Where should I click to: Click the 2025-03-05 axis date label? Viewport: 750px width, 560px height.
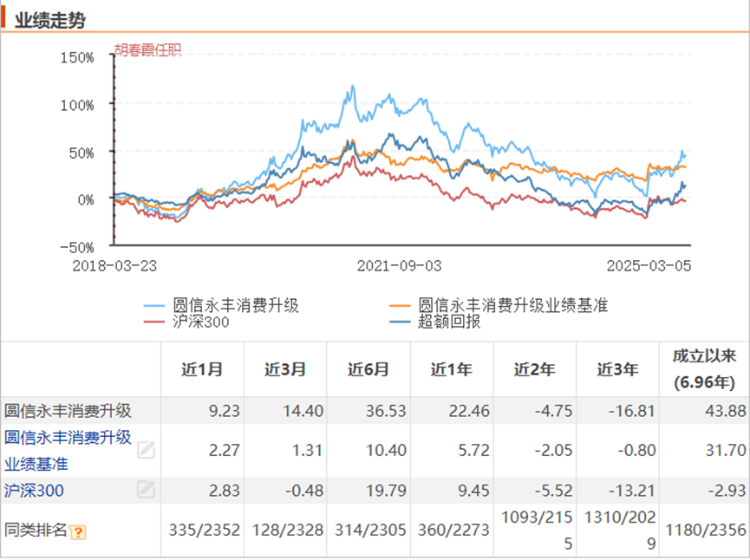649,266
